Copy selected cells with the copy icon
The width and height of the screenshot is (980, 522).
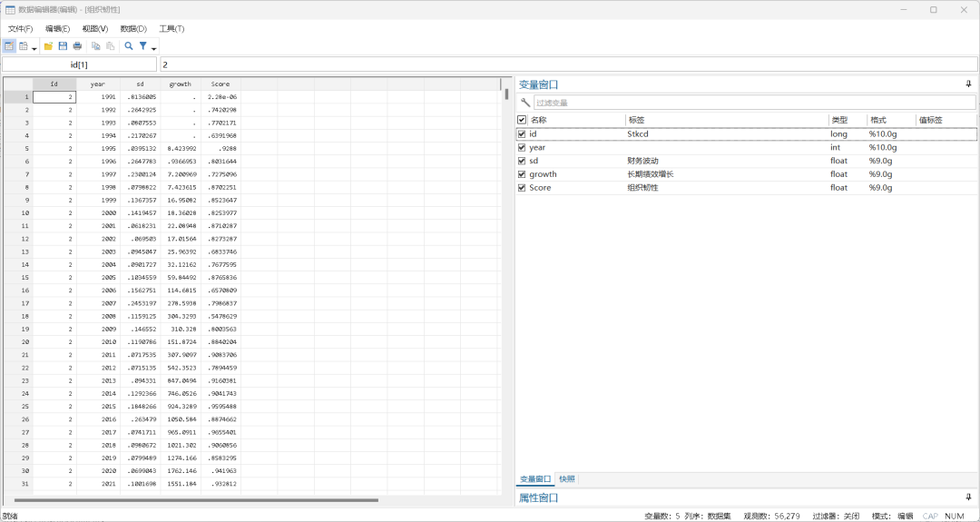click(x=95, y=46)
